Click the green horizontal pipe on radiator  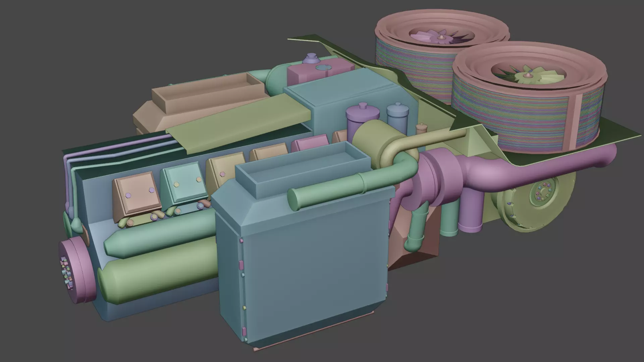click(335, 191)
